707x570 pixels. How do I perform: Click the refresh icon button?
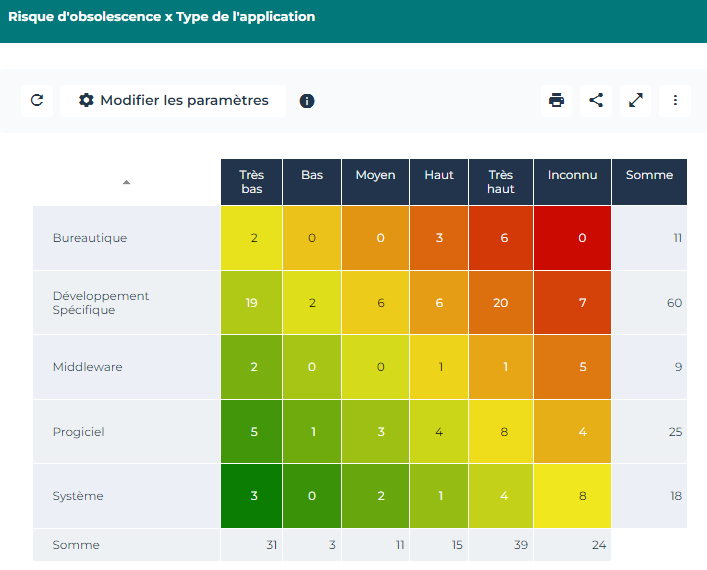[37, 100]
